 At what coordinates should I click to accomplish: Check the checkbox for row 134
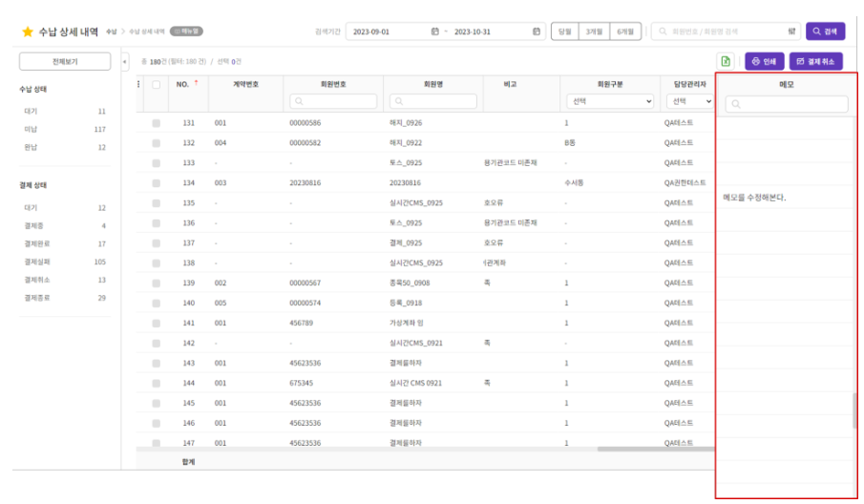(x=157, y=183)
